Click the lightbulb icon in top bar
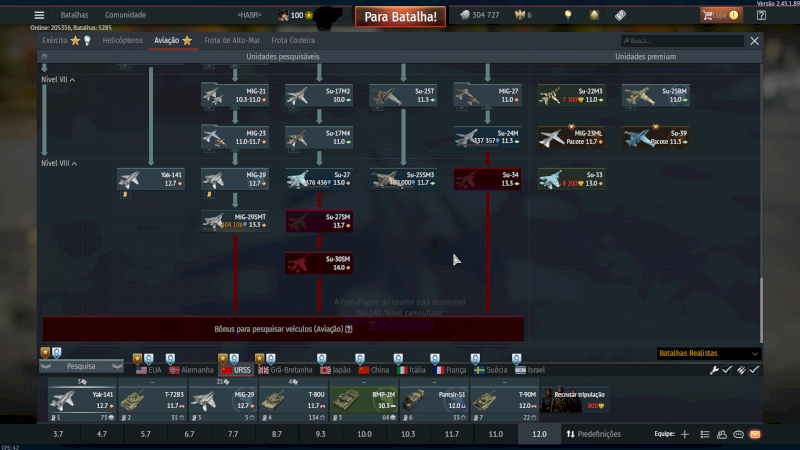800x450 pixels. point(568,15)
